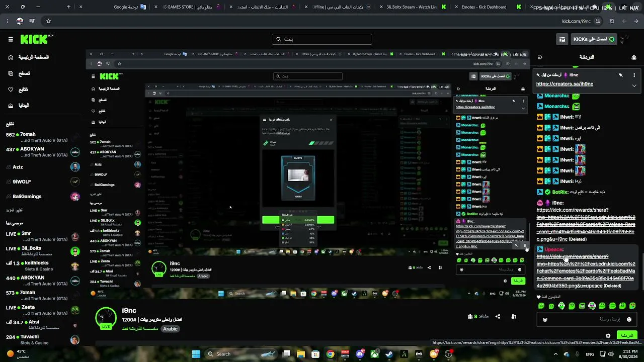
Task: Open the Browse sidebar item
Action: point(19,73)
